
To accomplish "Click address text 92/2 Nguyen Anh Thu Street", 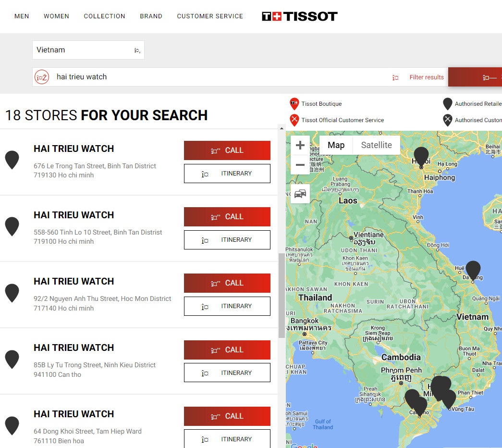I will 102,299.
